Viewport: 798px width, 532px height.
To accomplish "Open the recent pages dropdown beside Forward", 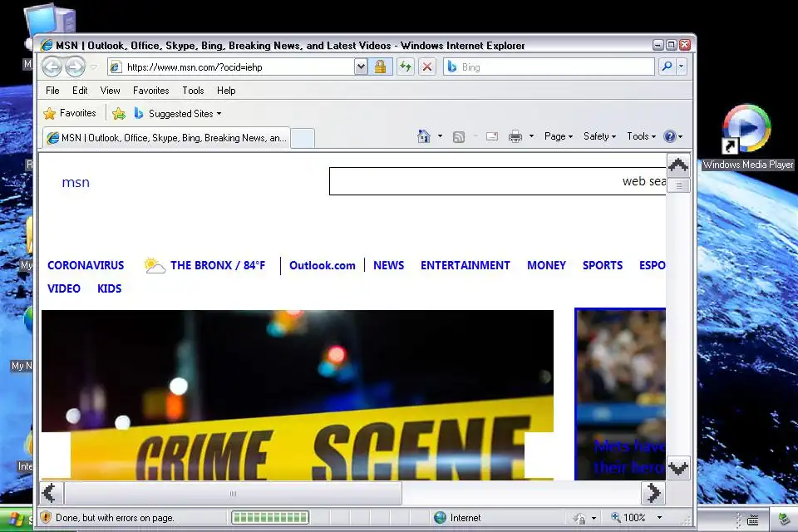I will click(94, 66).
